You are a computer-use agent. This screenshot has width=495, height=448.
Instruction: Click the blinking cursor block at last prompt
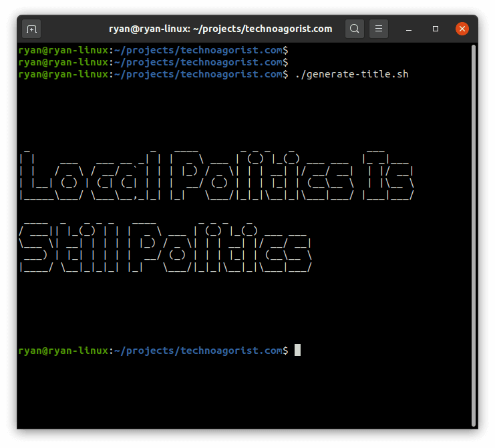pos(297,350)
